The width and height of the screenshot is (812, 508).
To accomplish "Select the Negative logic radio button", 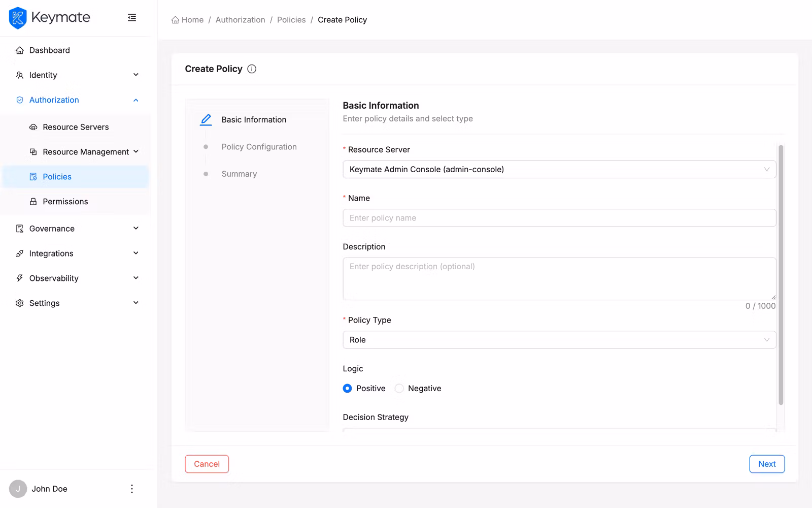I will click(399, 388).
